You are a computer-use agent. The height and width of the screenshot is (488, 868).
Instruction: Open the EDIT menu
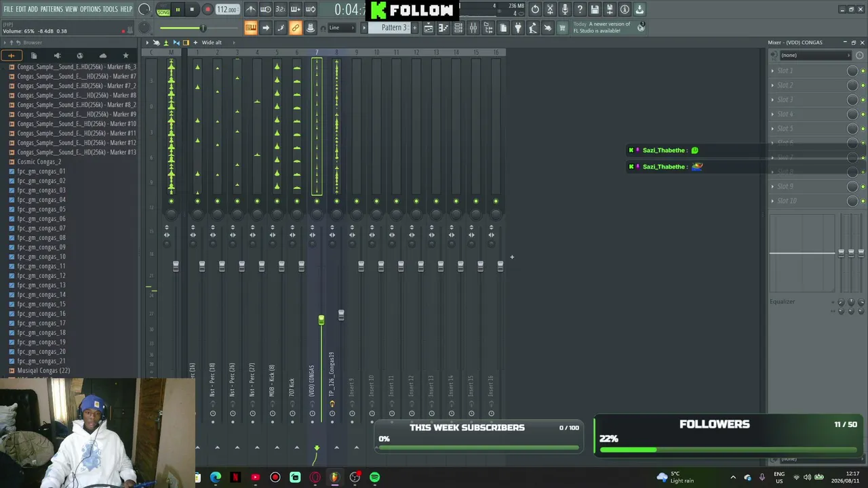[x=21, y=9]
